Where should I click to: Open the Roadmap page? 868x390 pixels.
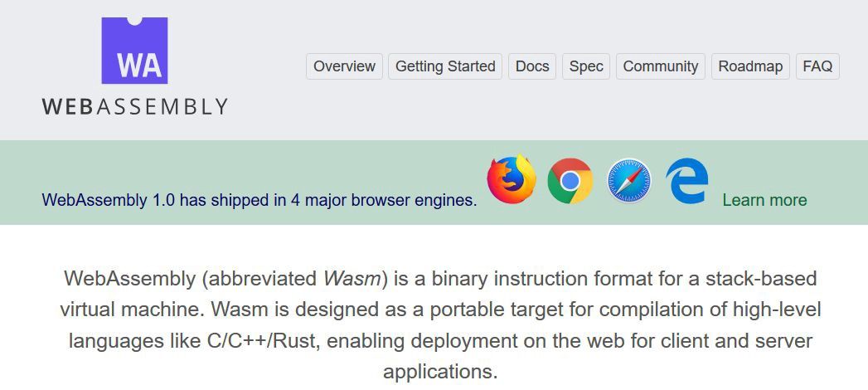(x=750, y=66)
